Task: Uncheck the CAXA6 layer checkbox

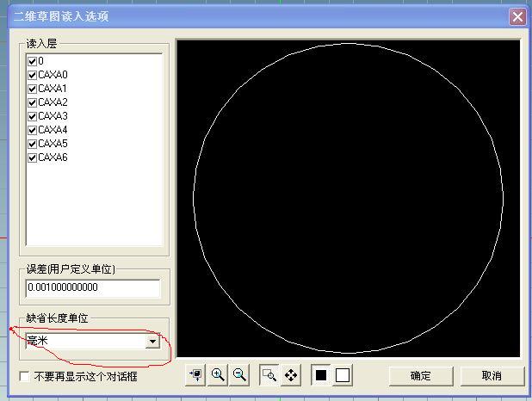Action: [x=32, y=157]
